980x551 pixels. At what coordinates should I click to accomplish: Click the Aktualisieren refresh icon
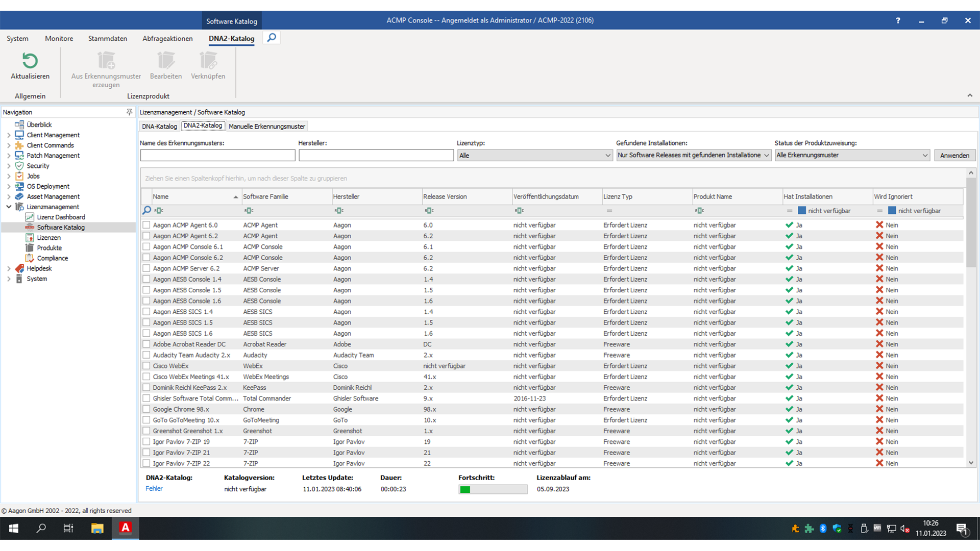(x=30, y=61)
